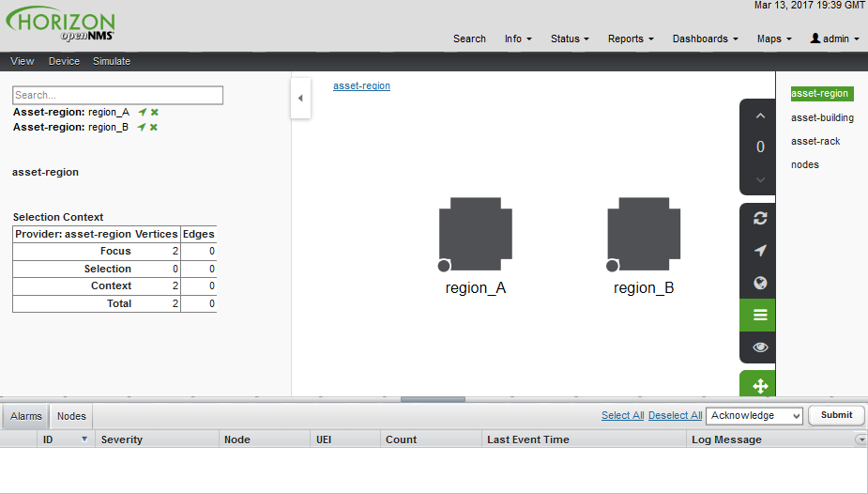Expand the Reports menu
This screenshot has height=494, width=868.
tap(631, 39)
